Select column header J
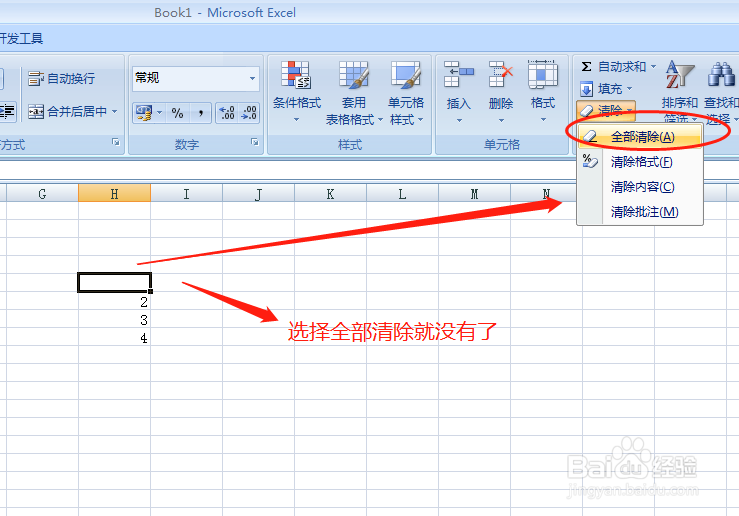The image size is (739, 516). [x=259, y=193]
